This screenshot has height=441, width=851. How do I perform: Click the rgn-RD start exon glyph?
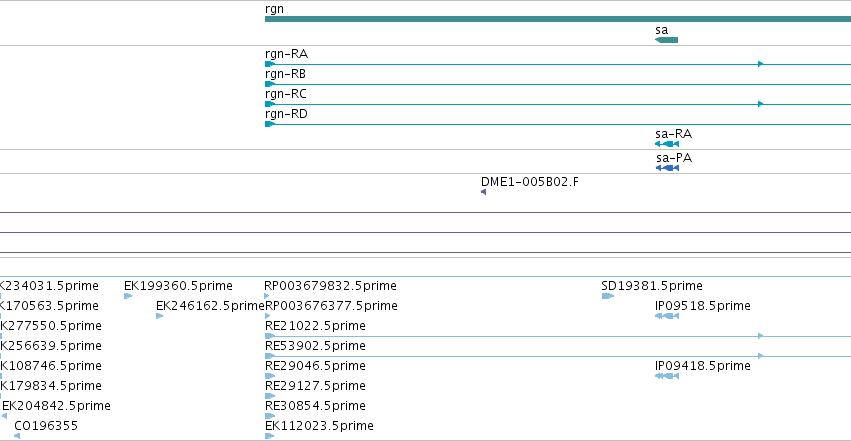(270, 124)
